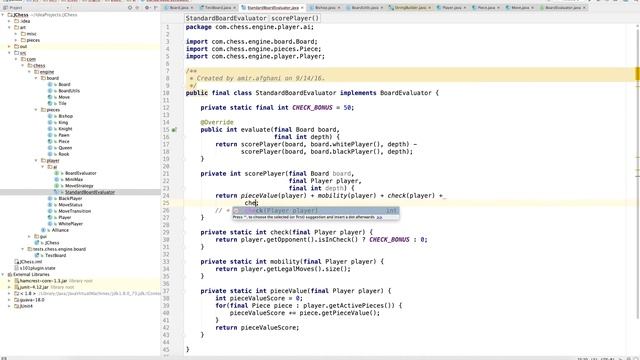Click the JChess runnable class icon under gui

click(x=37, y=243)
